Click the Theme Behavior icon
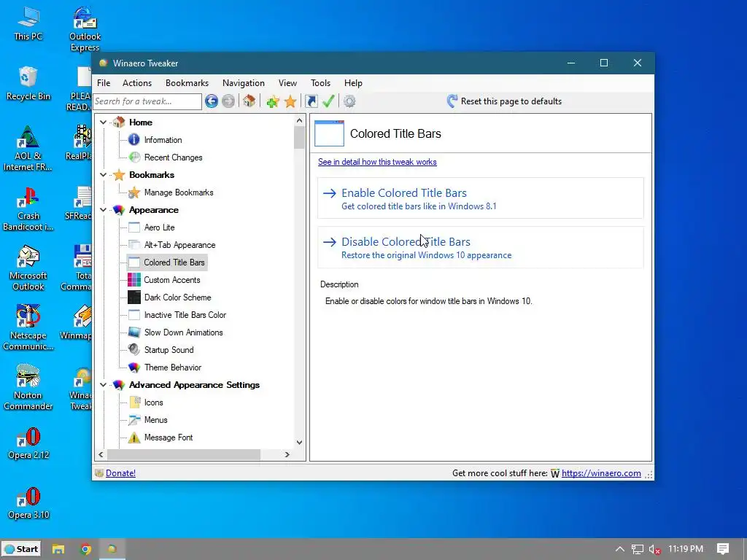Image resolution: width=747 pixels, height=560 pixels. click(134, 367)
